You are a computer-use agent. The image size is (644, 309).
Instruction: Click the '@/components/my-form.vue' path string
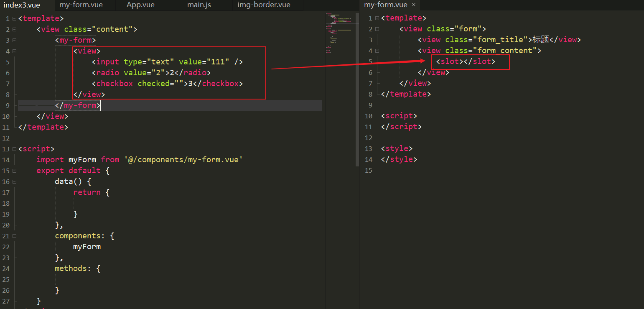click(183, 160)
